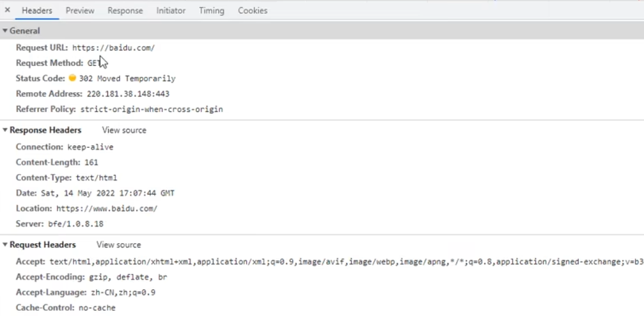Open the Timing tab
This screenshot has height=316, width=644.
(x=211, y=10)
